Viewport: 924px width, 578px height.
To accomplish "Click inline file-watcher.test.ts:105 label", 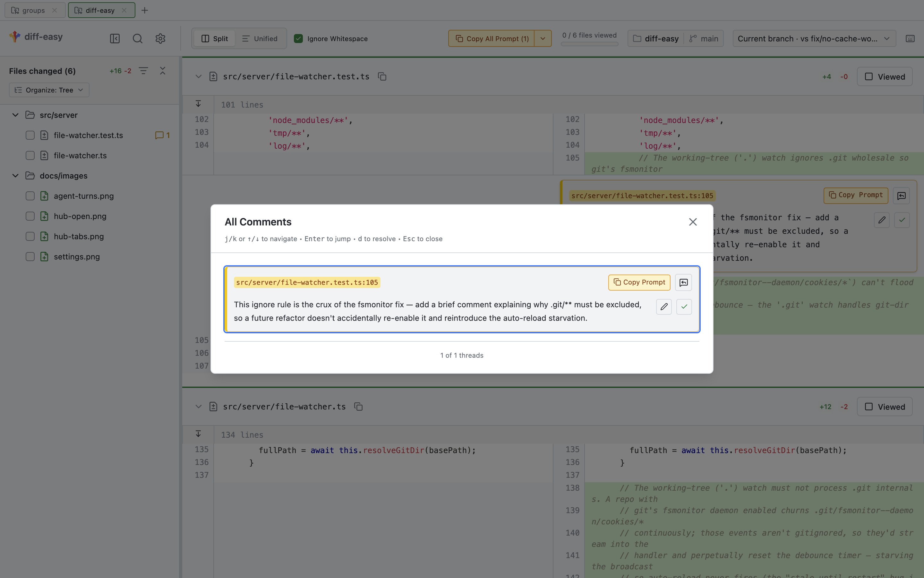I will [642, 196].
